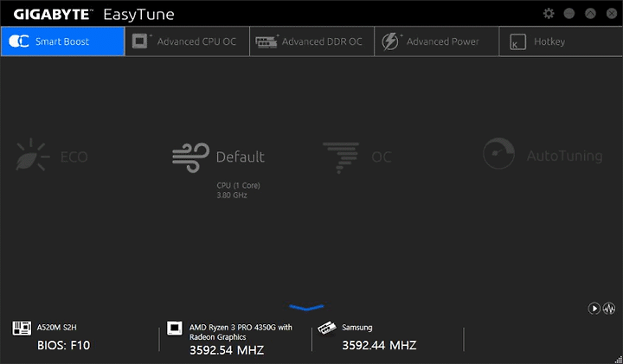Screen dimensions: 623x364
Task: Click the GIGABYTE logo
Action: (x=53, y=15)
